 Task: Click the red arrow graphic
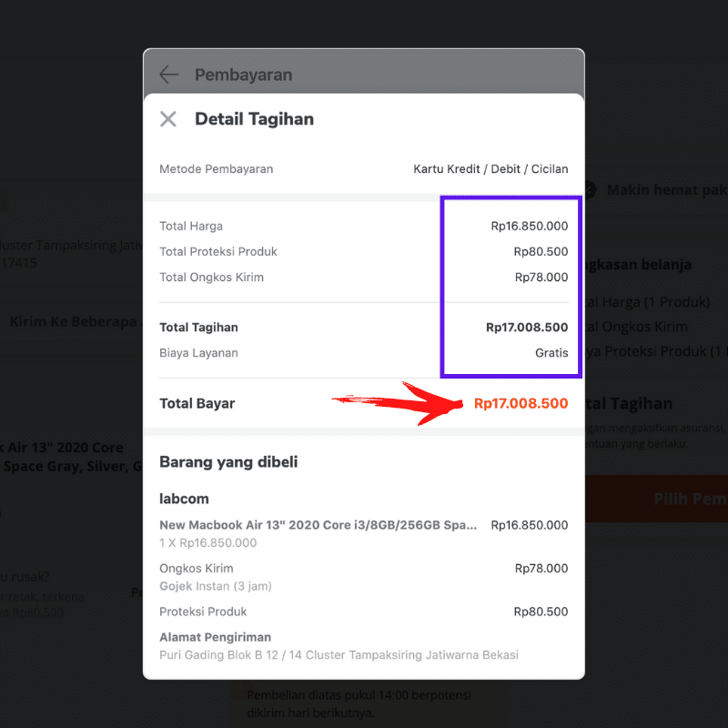(x=396, y=403)
